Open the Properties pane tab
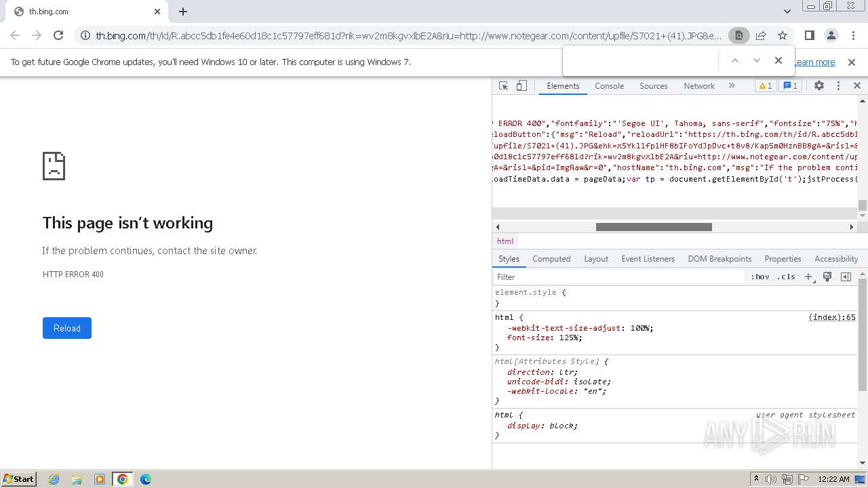Viewport: 868px width, 488px height. point(783,259)
